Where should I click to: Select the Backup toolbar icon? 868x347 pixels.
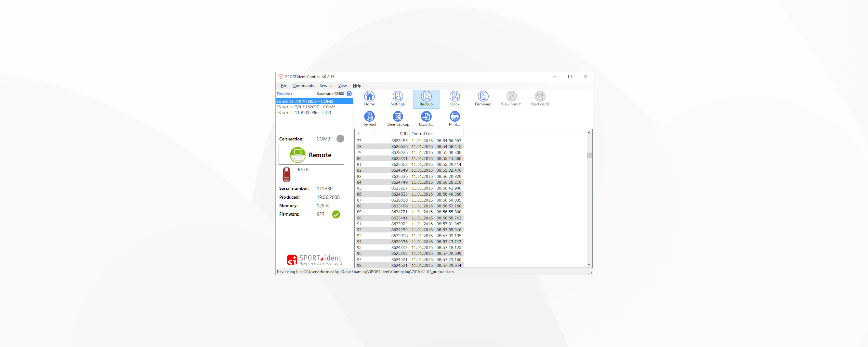tap(426, 99)
